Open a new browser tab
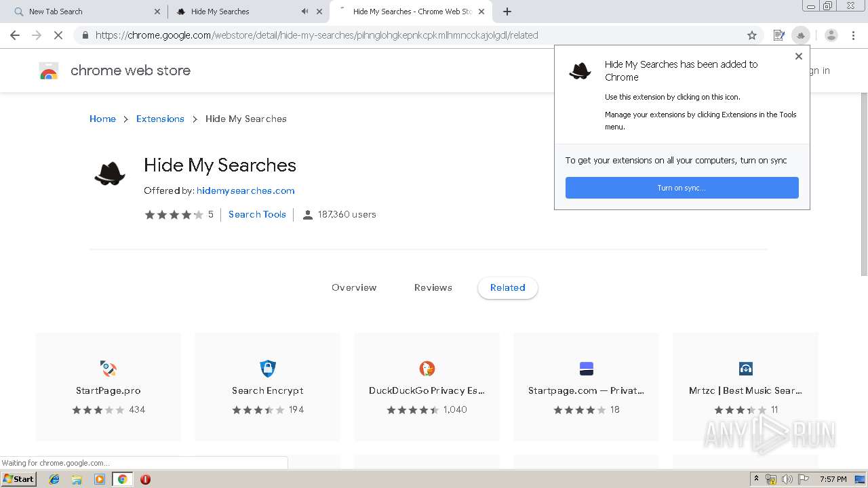Viewport: 868px width, 488px height. [507, 12]
